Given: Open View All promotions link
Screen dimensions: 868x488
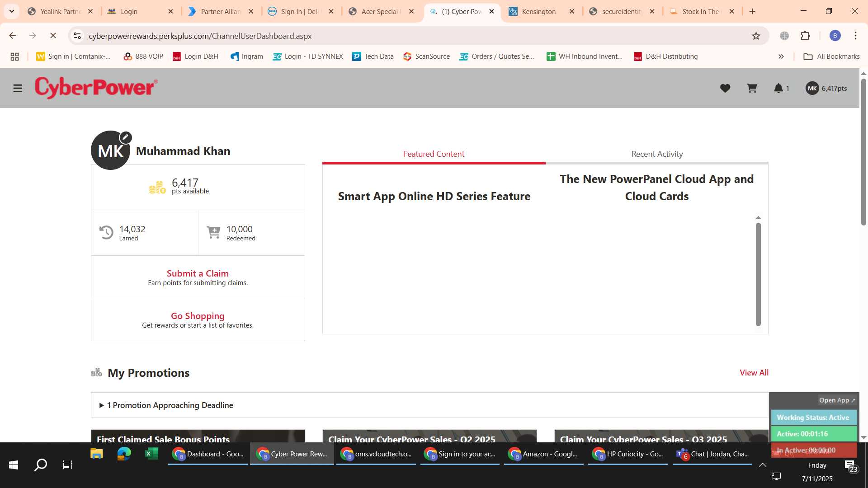Looking at the screenshot, I should 754,373.
